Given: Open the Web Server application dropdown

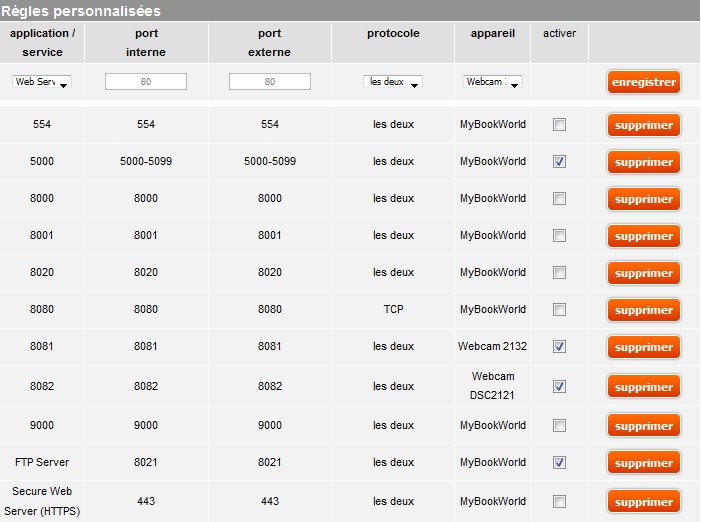Looking at the screenshot, I should [41, 82].
